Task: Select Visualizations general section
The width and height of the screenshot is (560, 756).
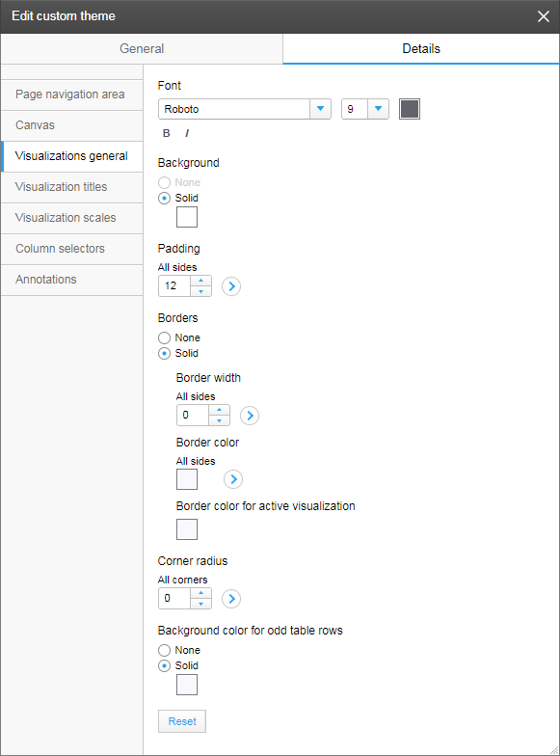Action: pos(71,156)
